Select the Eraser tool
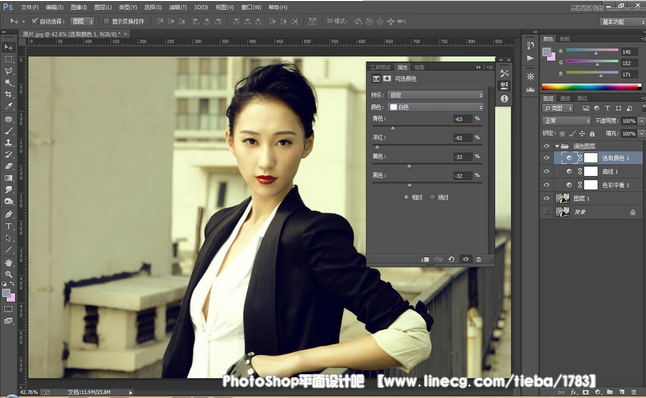The height and width of the screenshot is (398, 646). (8, 166)
